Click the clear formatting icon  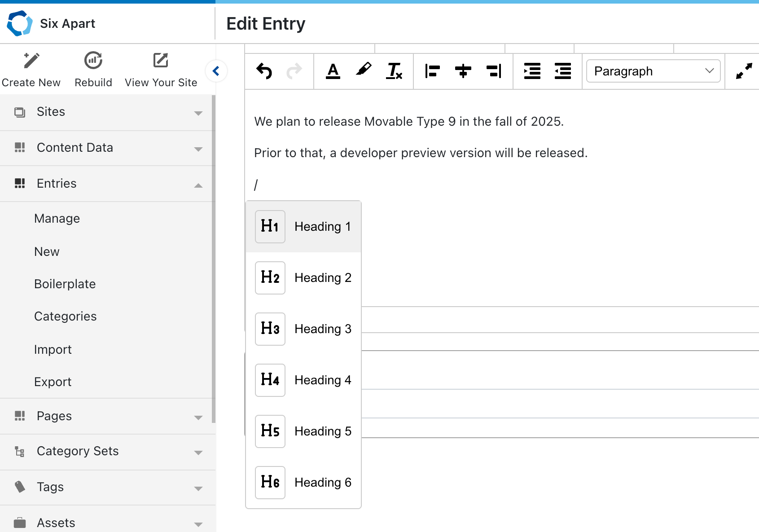pos(394,71)
